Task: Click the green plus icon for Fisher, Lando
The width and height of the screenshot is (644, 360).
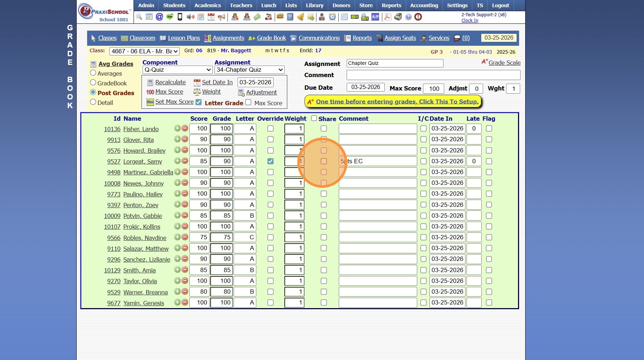Action: click(177, 128)
